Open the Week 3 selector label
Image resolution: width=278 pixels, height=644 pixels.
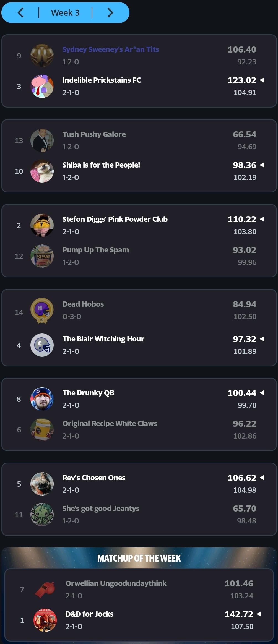coord(65,13)
